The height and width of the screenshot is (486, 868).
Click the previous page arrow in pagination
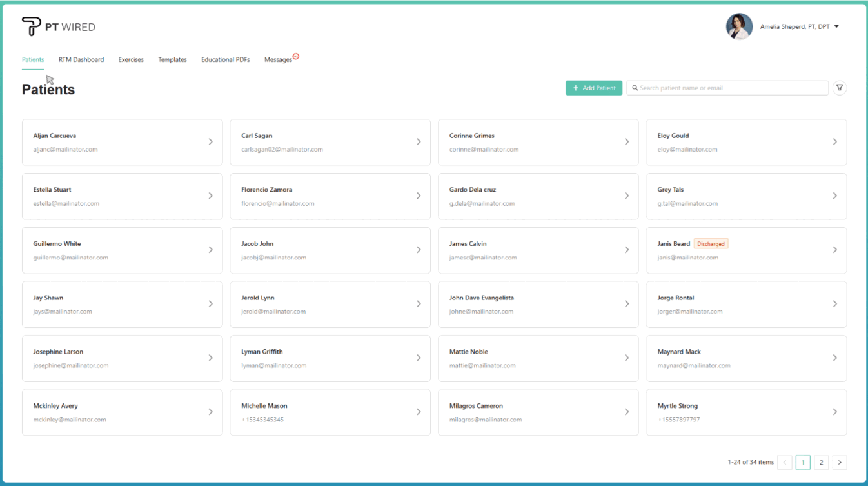pos(785,462)
